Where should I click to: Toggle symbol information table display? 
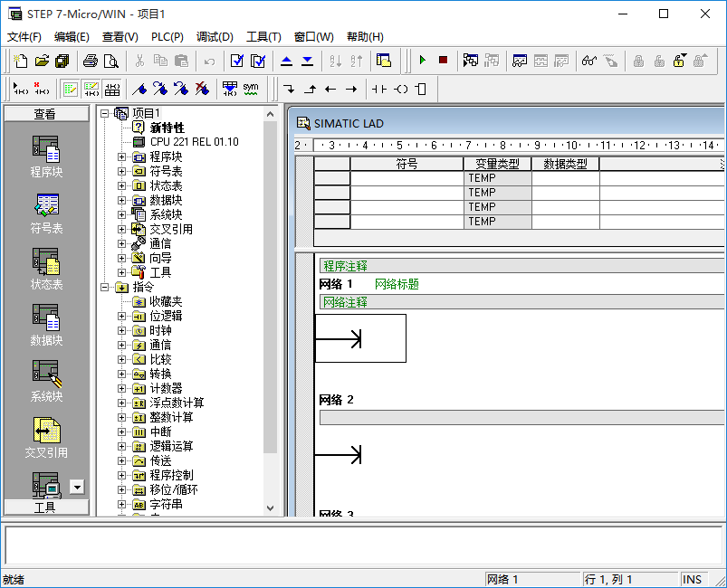(112, 89)
